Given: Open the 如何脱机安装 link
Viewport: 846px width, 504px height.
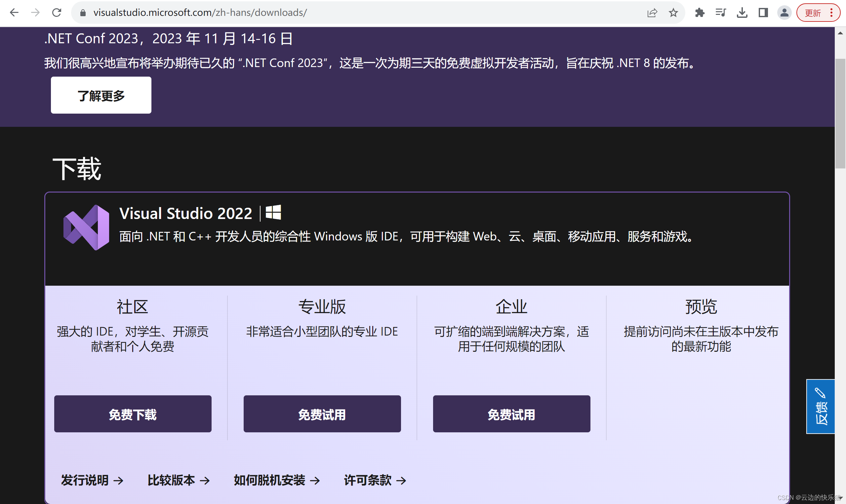Looking at the screenshot, I should 277,480.
